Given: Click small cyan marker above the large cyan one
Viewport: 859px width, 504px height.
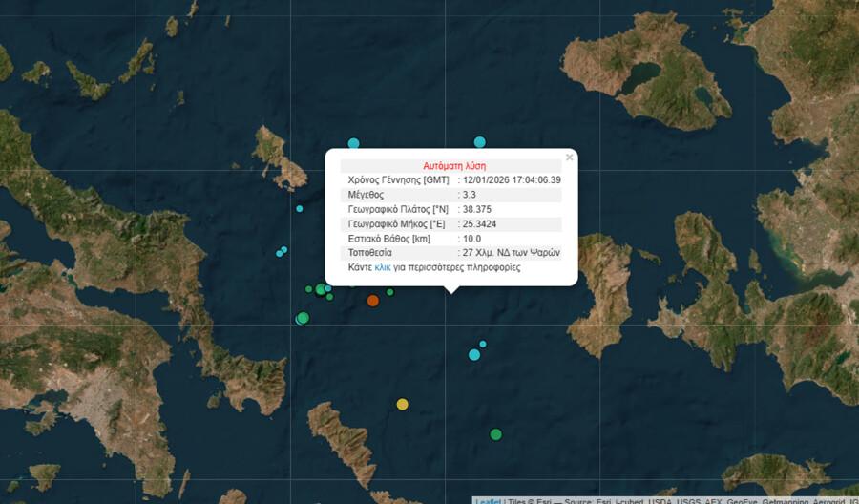Looking at the screenshot, I should point(483,344).
